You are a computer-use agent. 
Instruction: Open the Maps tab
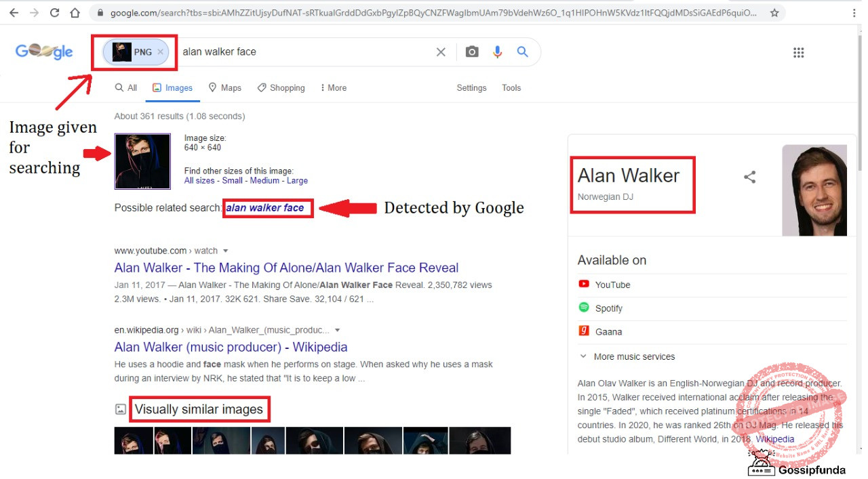click(224, 88)
